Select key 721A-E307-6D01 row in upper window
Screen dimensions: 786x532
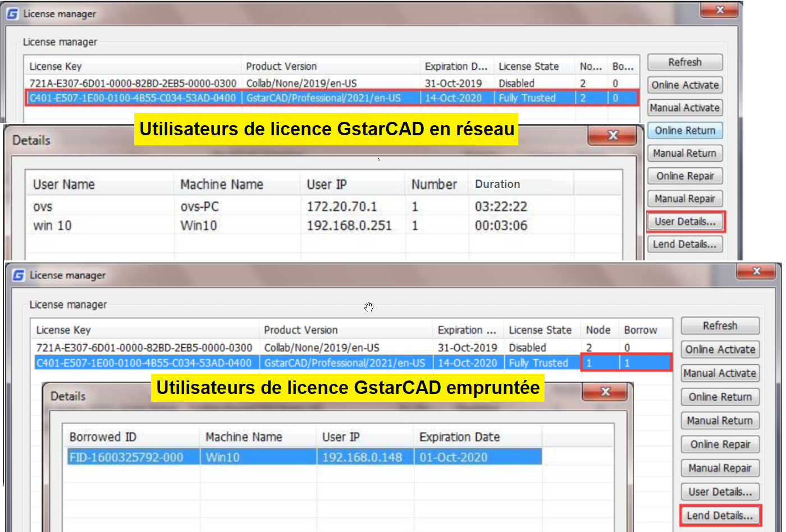coord(331,83)
